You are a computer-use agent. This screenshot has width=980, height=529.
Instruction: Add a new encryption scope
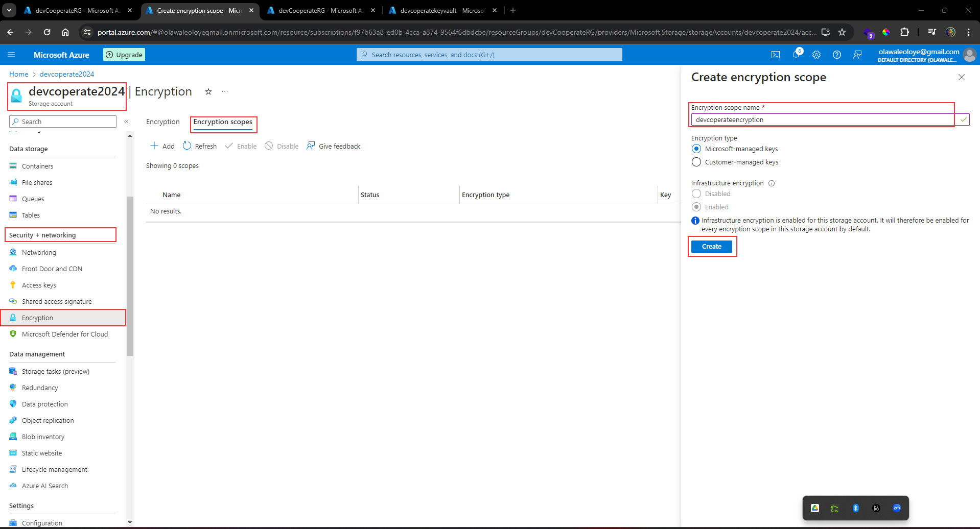162,146
